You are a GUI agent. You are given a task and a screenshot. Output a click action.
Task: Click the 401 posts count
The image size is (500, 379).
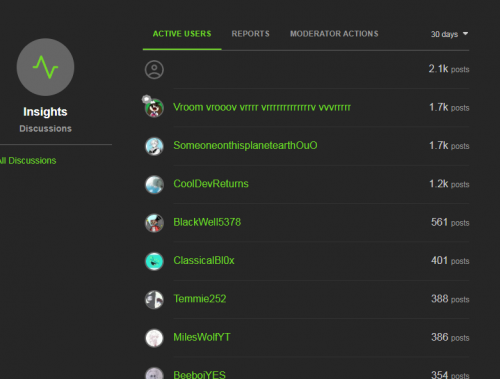[450, 261]
